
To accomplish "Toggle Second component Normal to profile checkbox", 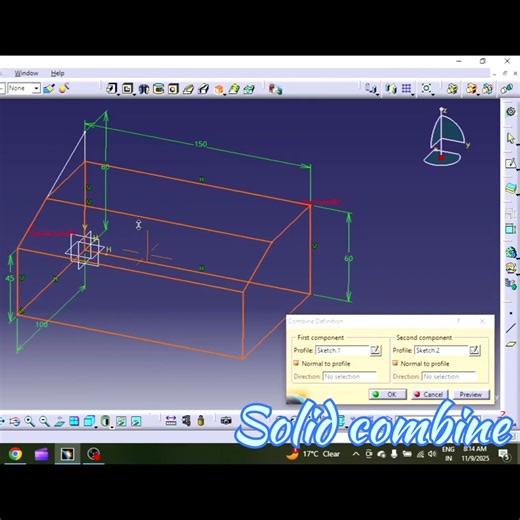I will (x=395, y=363).
